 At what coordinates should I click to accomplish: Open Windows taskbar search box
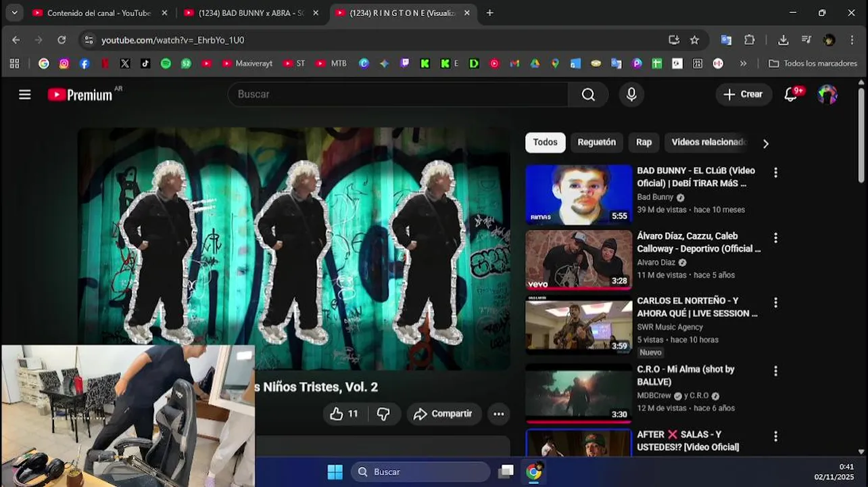[420, 472]
